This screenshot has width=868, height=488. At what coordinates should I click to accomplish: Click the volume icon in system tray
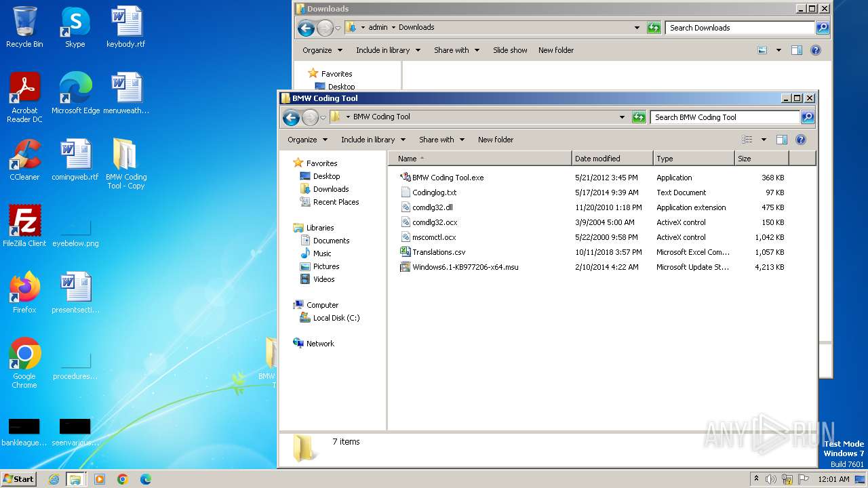click(x=771, y=479)
